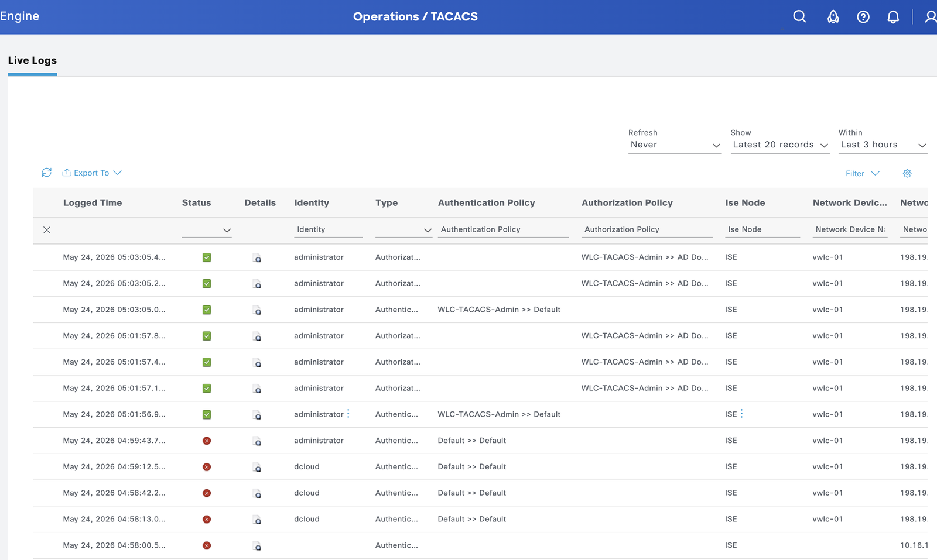Open details icon for 04:59:12.5 log row

tap(257, 468)
